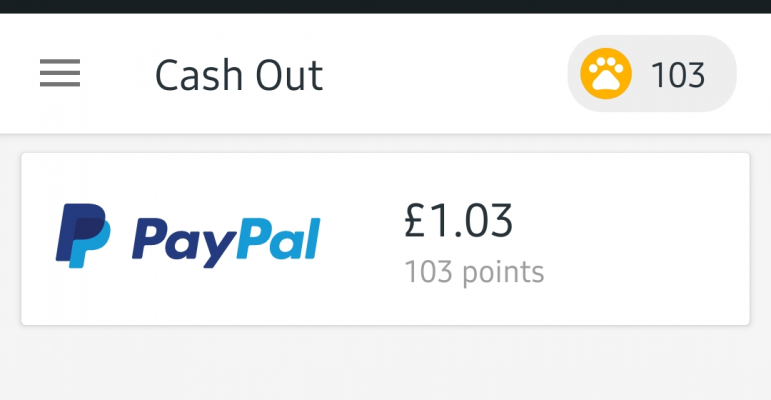Image resolution: width=771 pixels, height=400 pixels.
Task: Tap the dark status bar at top
Action: [x=386, y=6]
